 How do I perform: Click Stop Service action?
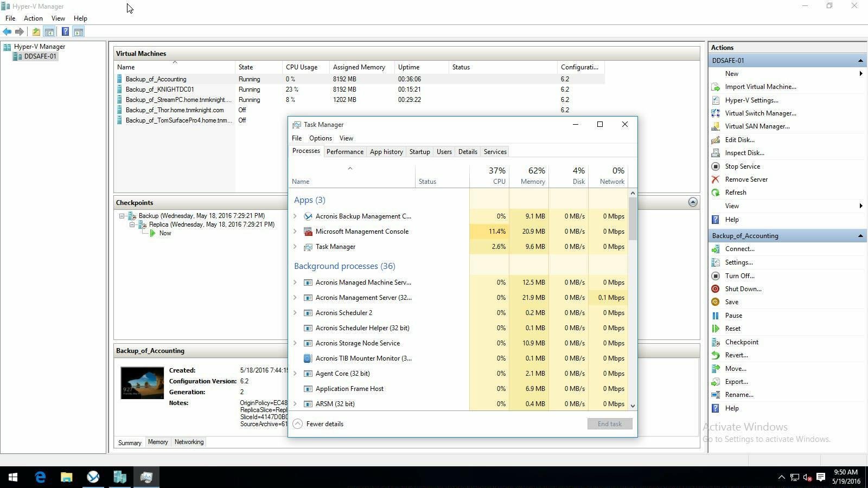click(742, 166)
